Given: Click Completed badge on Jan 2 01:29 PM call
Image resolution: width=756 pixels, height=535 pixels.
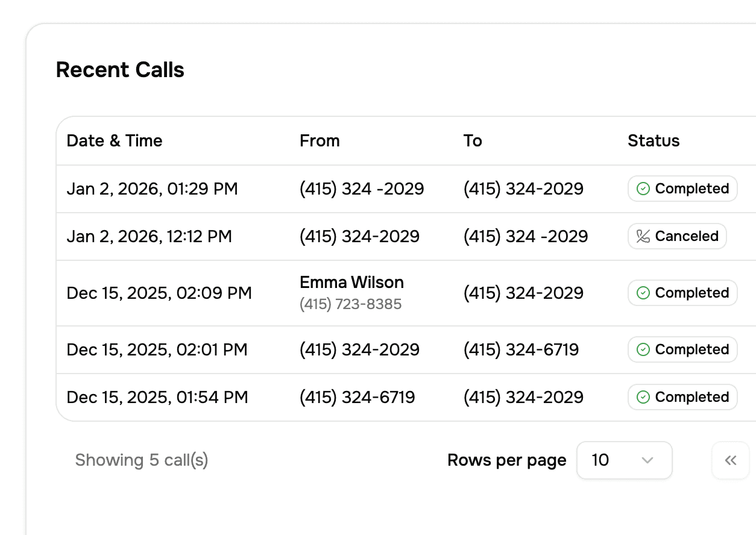Looking at the screenshot, I should (x=682, y=189).
